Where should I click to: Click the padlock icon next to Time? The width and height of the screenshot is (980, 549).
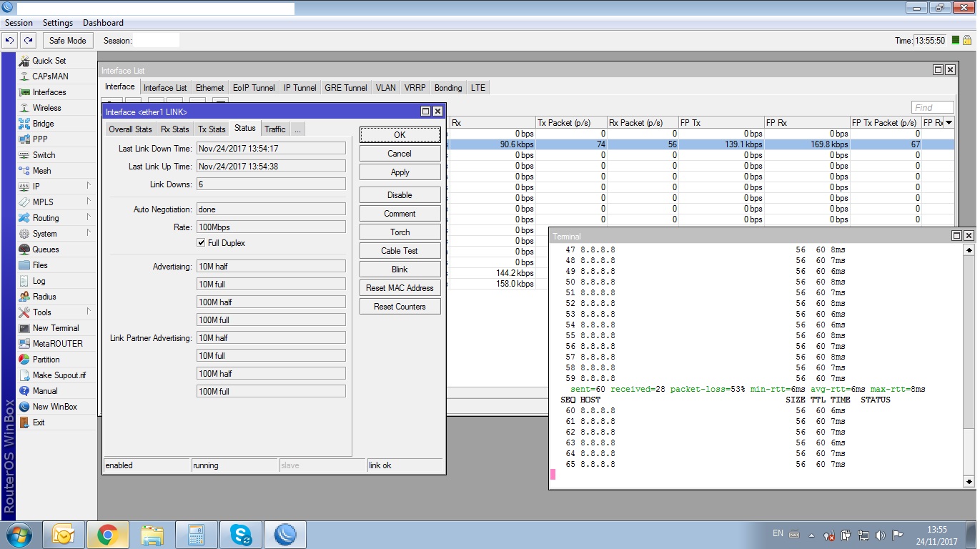(966, 41)
